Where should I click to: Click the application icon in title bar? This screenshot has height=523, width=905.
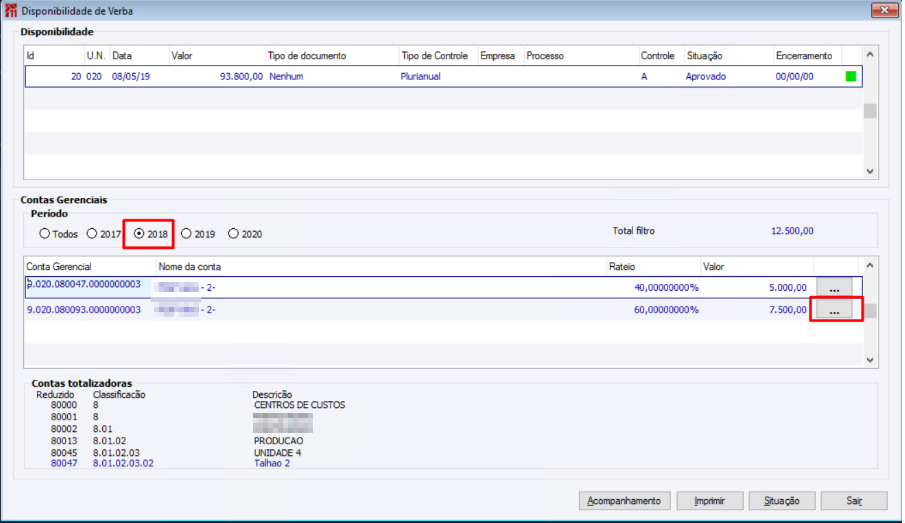[11, 10]
